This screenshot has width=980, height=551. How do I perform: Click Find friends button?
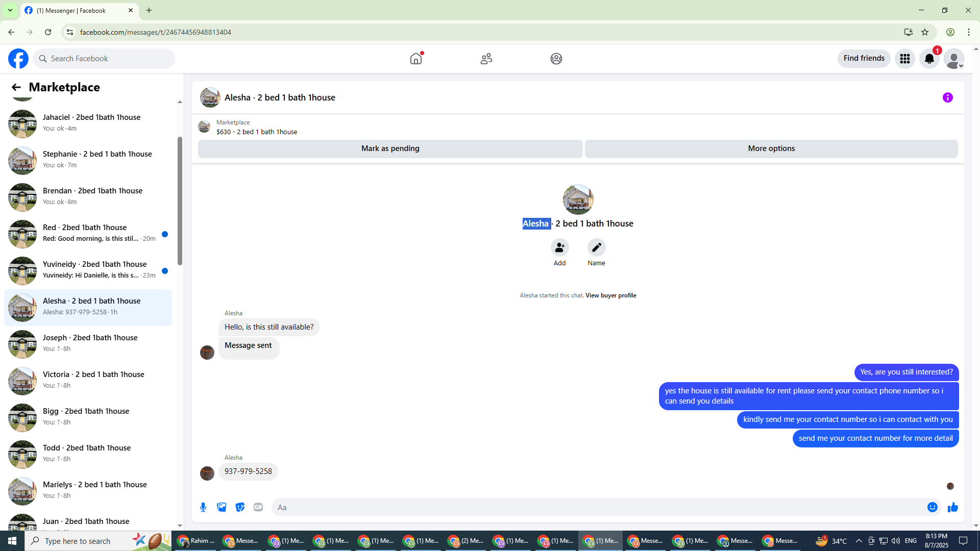(x=864, y=59)
